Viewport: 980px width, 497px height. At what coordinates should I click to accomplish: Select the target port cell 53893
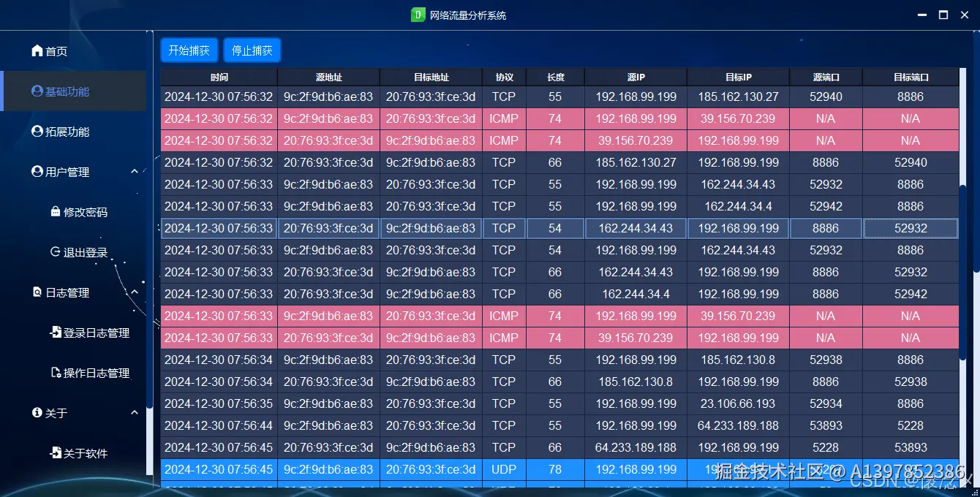pos(911,447)
